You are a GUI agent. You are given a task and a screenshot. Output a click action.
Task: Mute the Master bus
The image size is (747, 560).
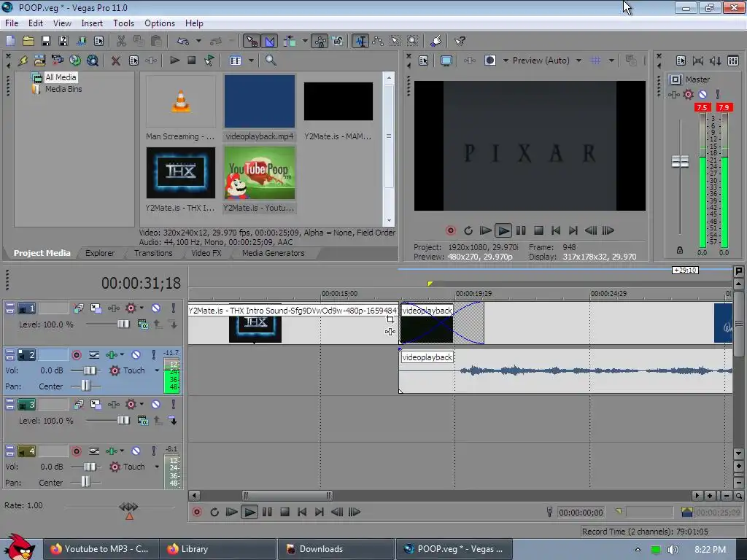(703, 94)
